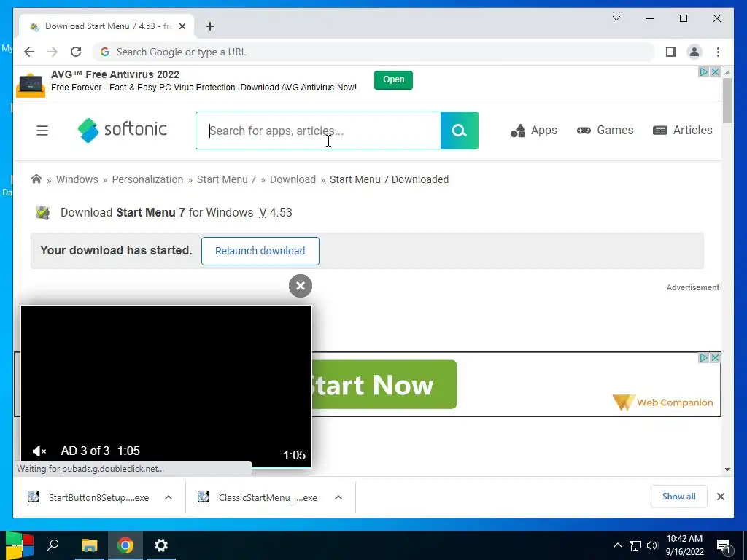This screenshot has height=560, width=747.
Task: Open a new browser tab
Action: [210, 26]
